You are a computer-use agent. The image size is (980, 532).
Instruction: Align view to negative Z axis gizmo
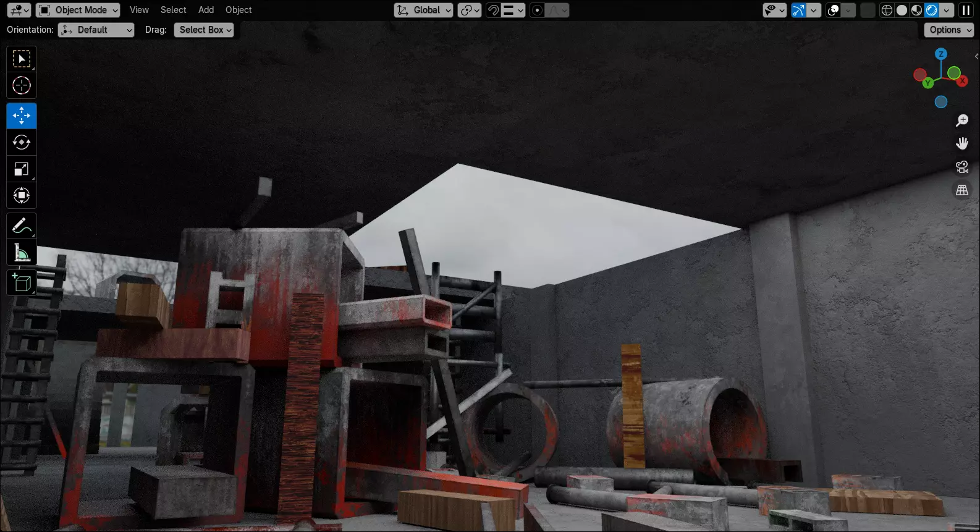click(x=941, y=102)
